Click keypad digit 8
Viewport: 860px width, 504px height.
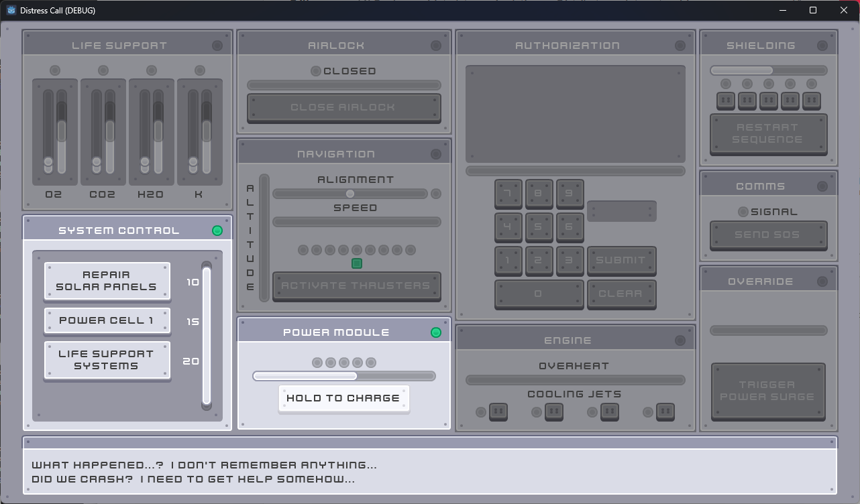(539, 193)
